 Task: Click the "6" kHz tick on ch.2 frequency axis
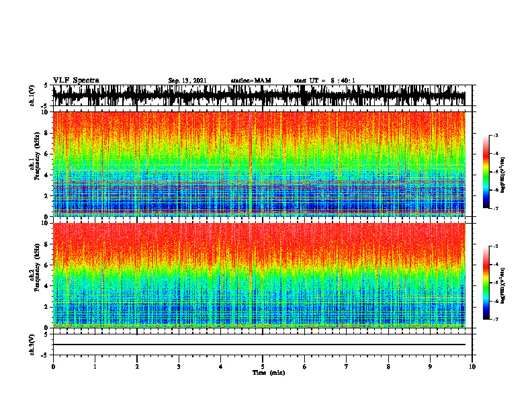[x=47, y=265]
